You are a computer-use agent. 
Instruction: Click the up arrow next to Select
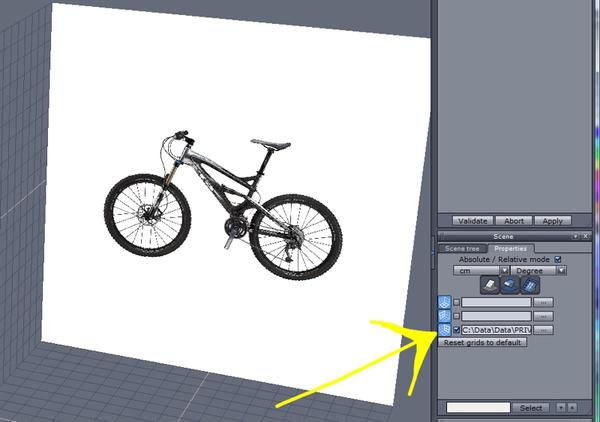[x=572, y=408]
